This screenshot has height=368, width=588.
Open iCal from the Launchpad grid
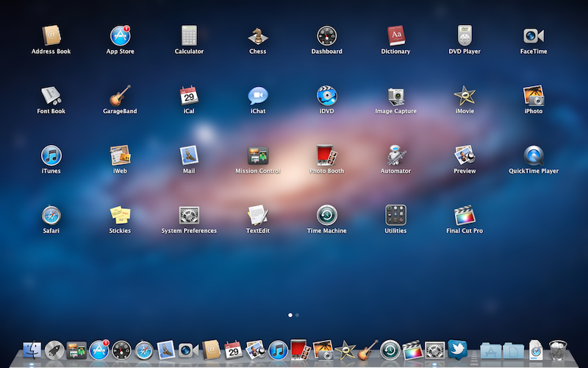[x=189, y=96]
